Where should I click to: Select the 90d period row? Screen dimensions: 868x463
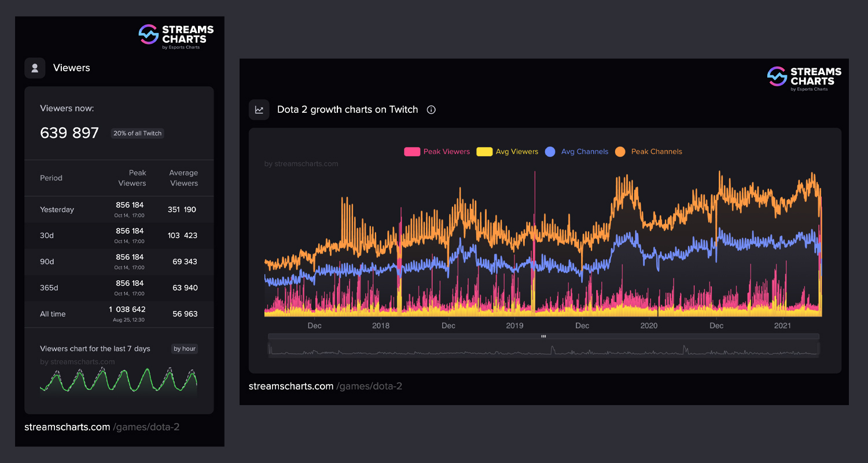119,262
